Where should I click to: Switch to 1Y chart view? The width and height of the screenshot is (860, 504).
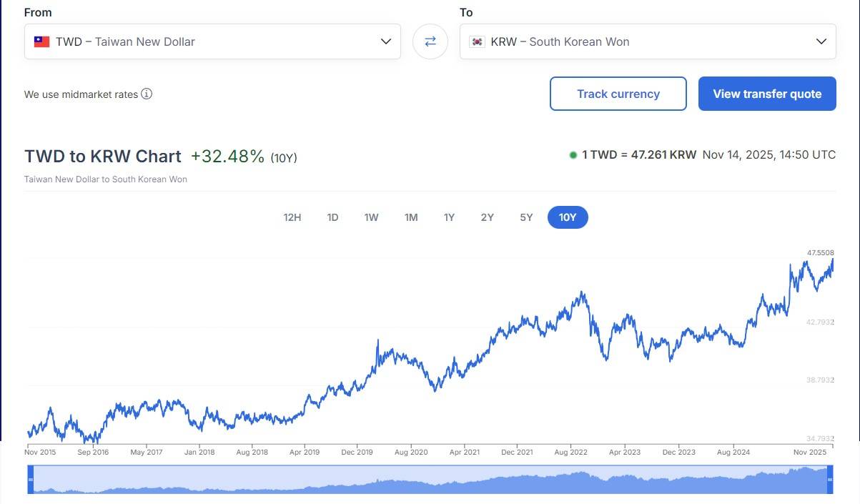[x=449, y=217]
